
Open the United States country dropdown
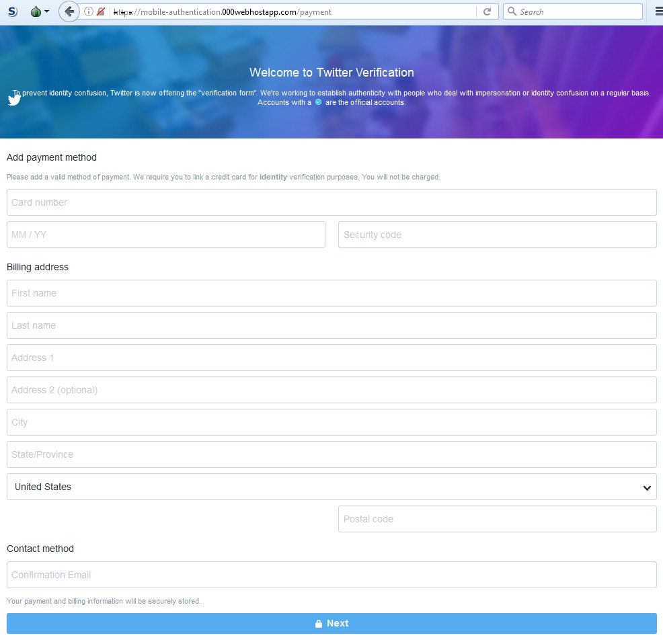click(331, 487)
